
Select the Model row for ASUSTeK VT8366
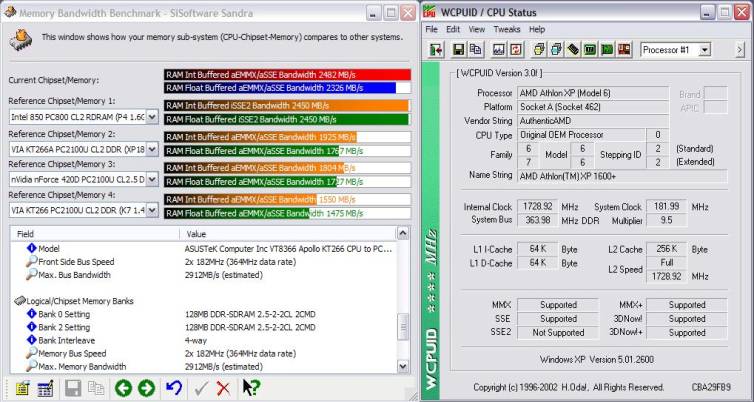204,249
